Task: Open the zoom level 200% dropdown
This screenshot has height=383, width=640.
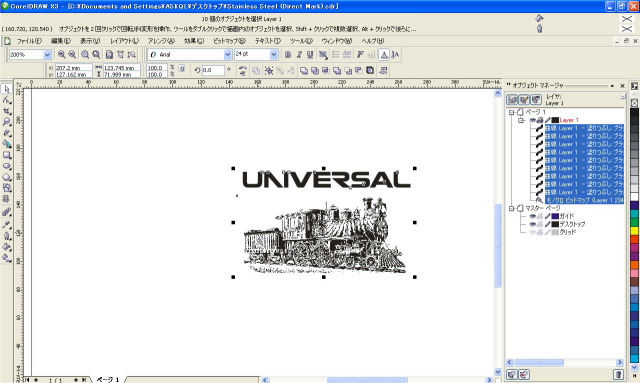Action: pyautogui.click(x=47, y=54)
